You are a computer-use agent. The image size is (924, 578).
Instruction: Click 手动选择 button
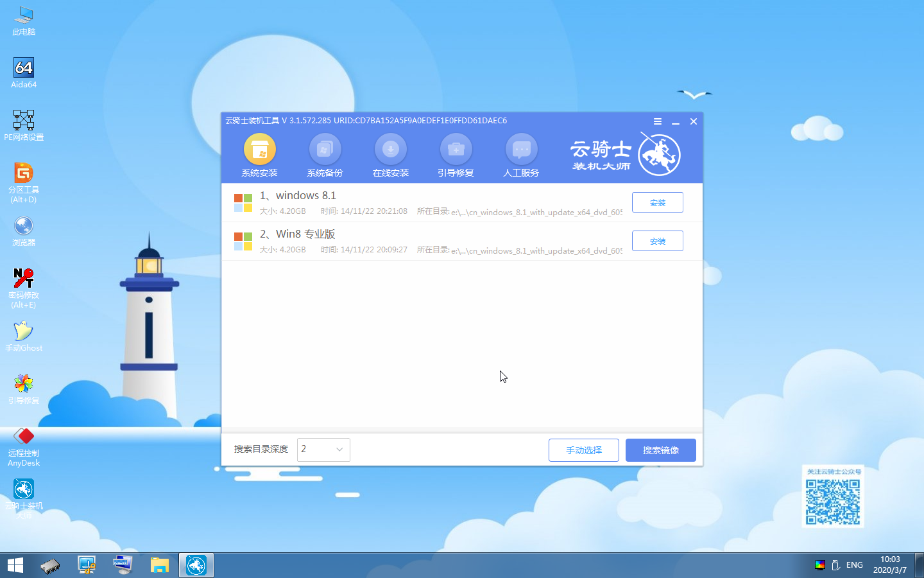(x=584, y=450)
